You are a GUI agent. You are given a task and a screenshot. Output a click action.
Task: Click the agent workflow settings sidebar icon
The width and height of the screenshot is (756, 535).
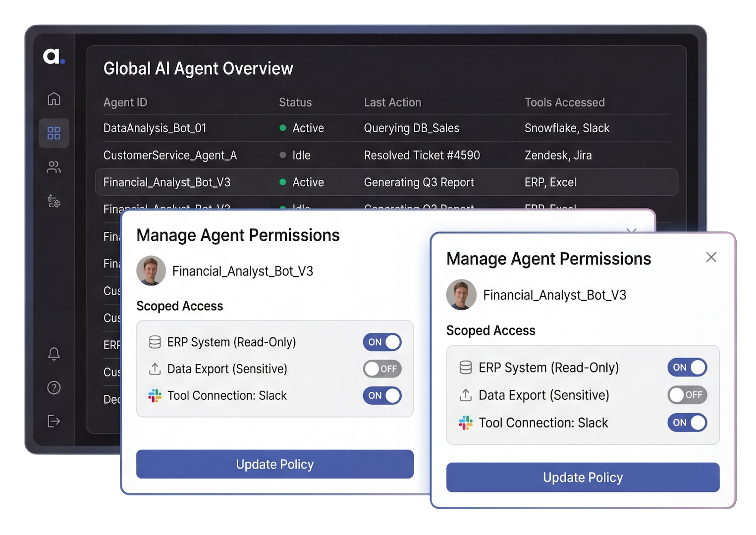(54, 201)
